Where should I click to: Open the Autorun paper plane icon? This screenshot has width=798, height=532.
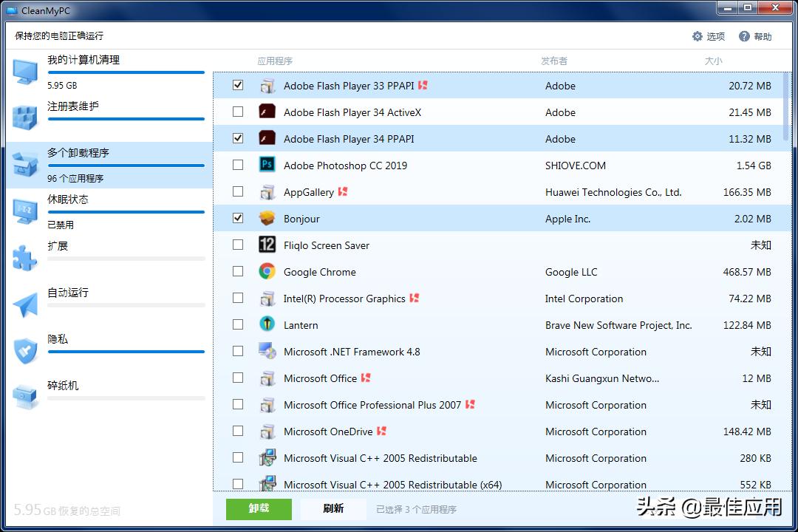click(x=26, y=304)
